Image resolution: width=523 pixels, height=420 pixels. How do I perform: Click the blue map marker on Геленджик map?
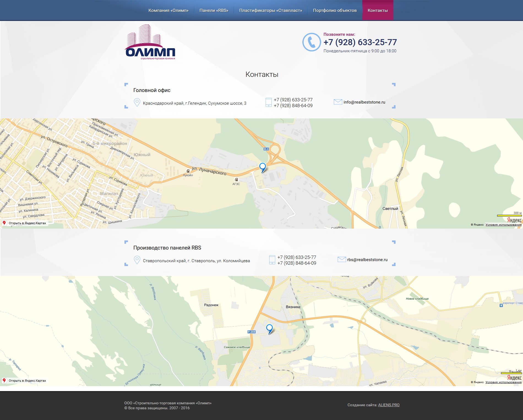click(x=263, y=167)
